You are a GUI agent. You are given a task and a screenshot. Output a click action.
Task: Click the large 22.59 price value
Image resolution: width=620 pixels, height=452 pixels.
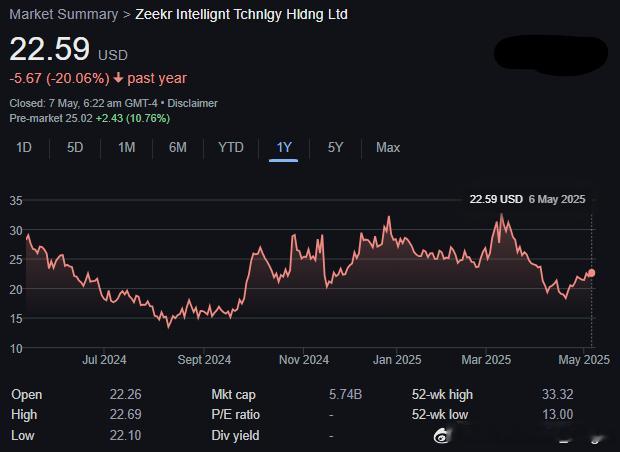pyautogui.click(x=50, y=49)
